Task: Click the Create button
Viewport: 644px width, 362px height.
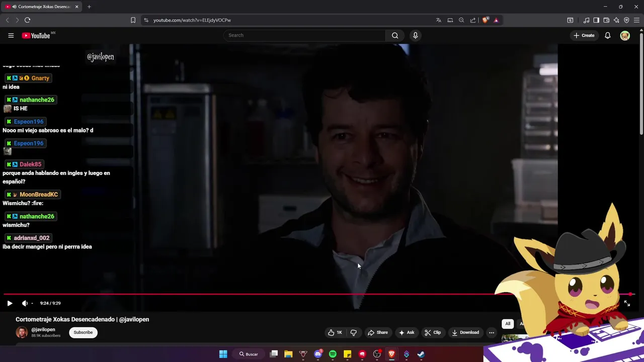Action: [584, 35]
